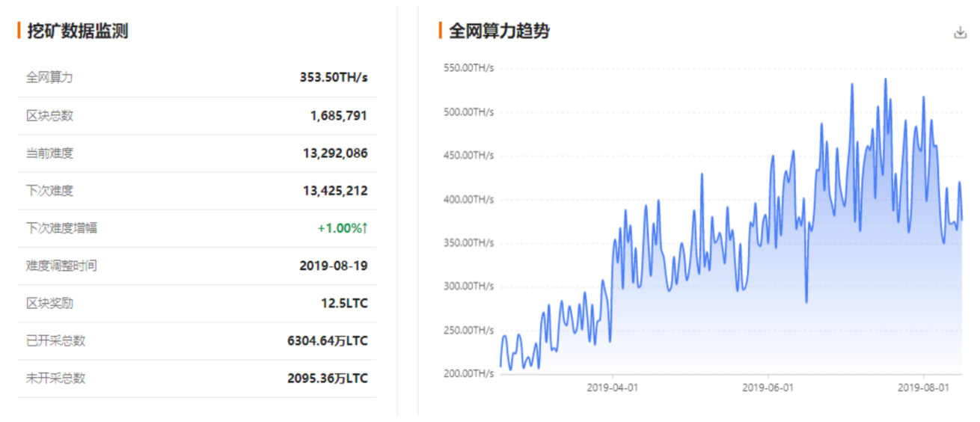Select the value 13,425,212

(335, 191)
